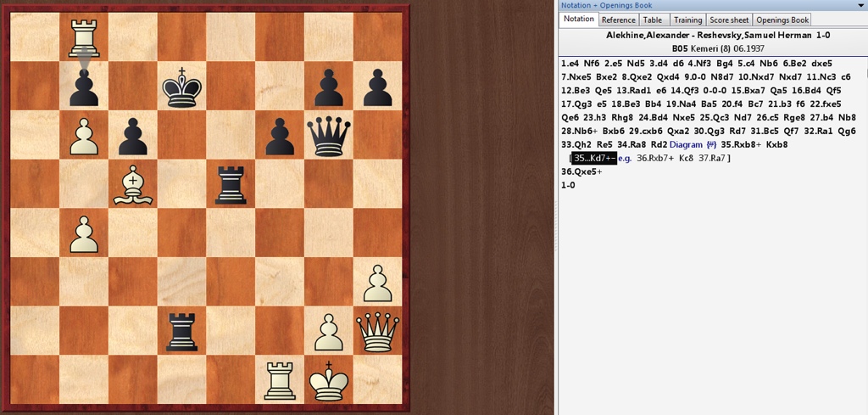868x415 pixels.
Task: Select the white pawn on b6
Action: 84,136
